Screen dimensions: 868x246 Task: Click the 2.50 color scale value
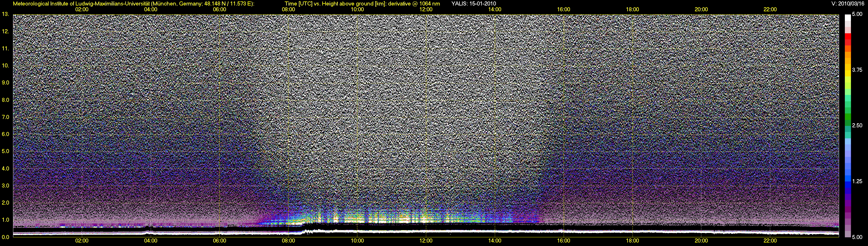(857, 125)
